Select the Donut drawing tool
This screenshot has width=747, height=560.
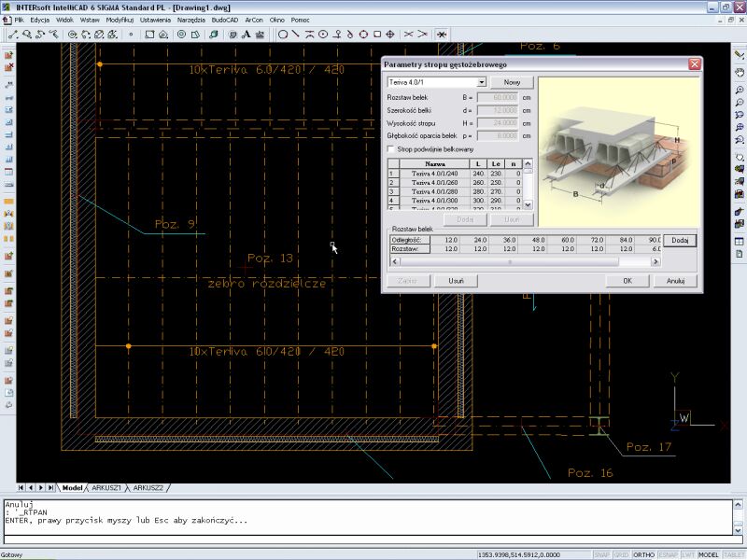(x=181, y=35)
